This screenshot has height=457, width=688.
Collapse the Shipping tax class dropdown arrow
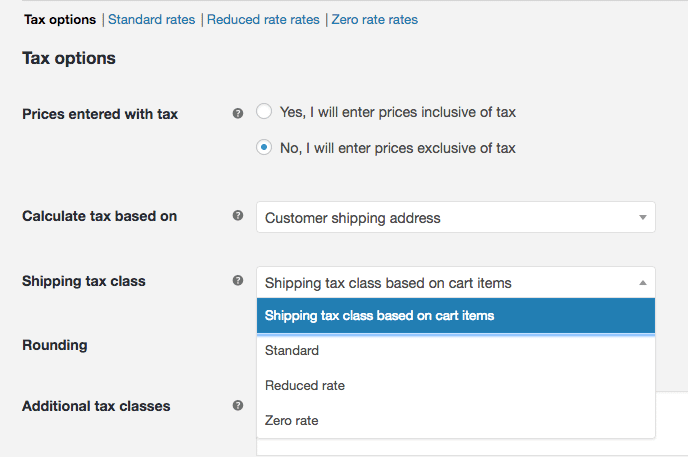643,283
